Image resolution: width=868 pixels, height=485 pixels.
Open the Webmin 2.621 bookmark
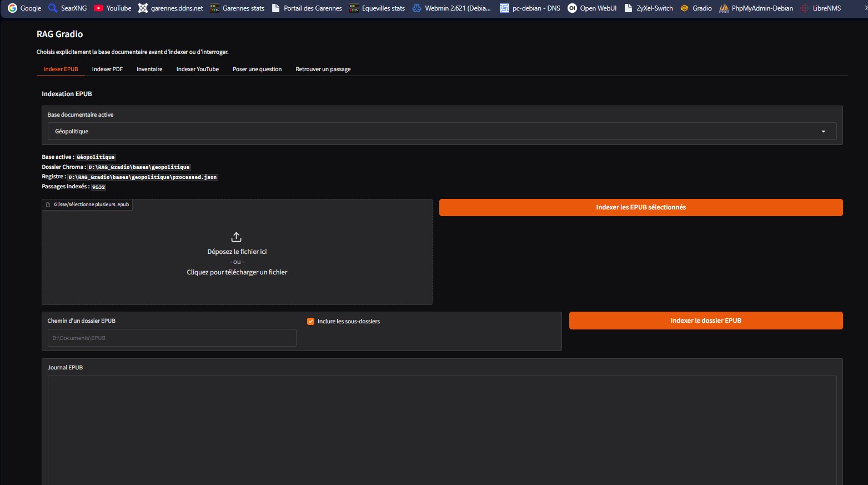(451, 8)
